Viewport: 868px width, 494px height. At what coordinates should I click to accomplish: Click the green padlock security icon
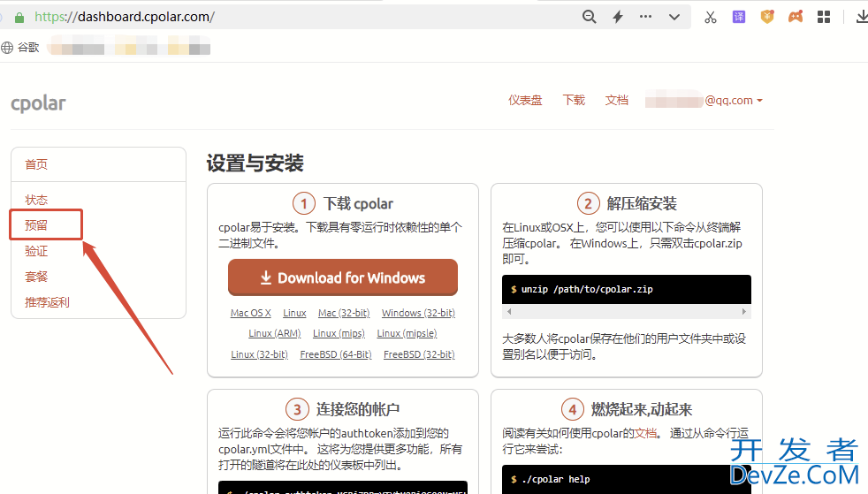(x=19, y=17)
